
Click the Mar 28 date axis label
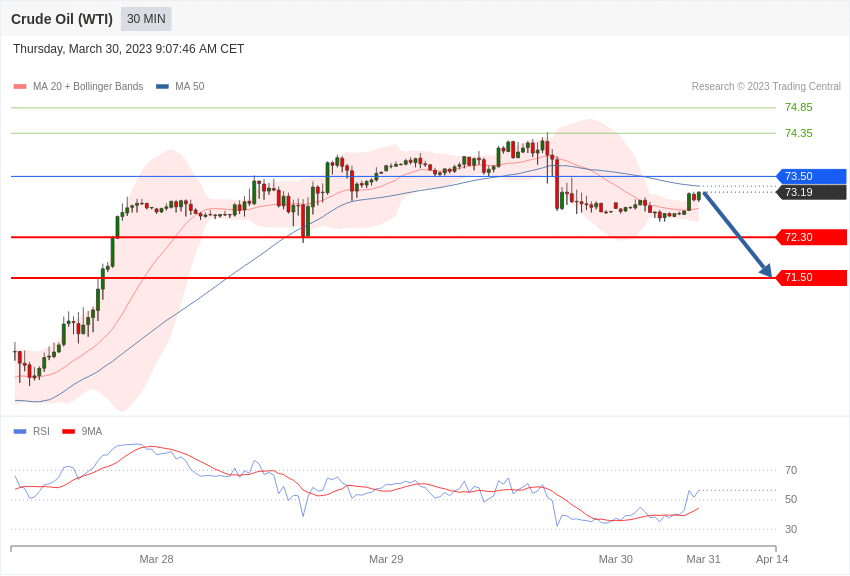(156, 559)
